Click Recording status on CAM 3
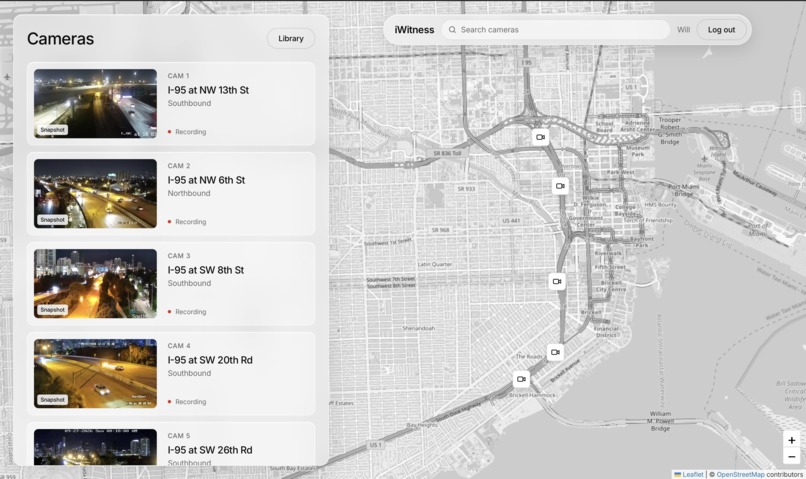 tap(187, 312)
